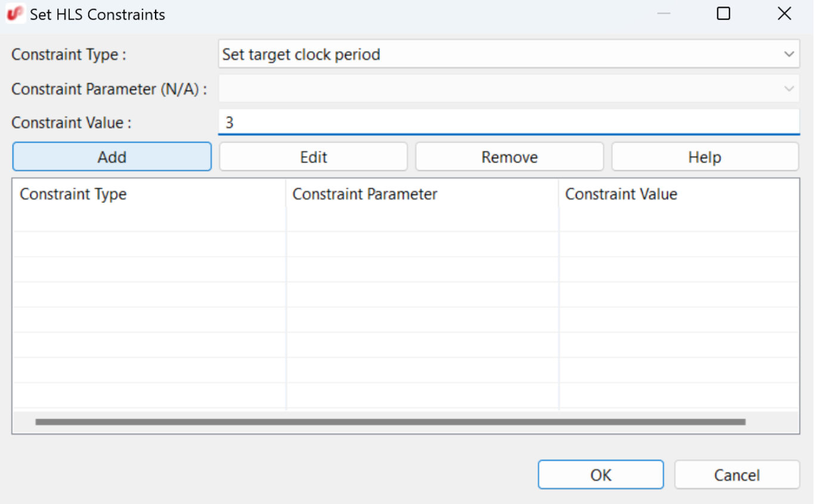Click the horizontal scrollbar under the table
The height and width of the screenshot is (504, 814).
pyautogui.click(x=390, y=422)
